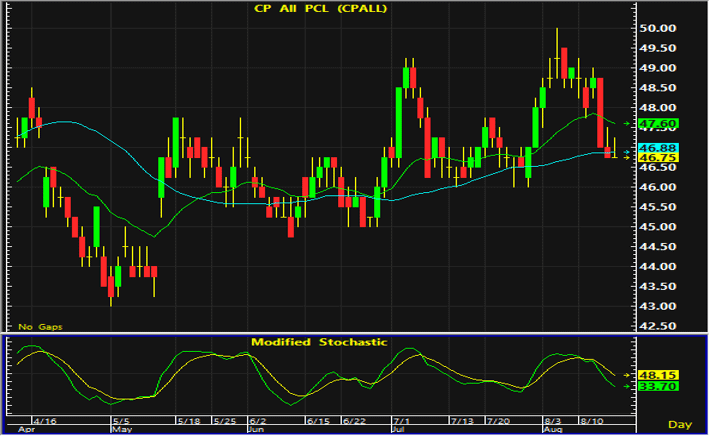Click the green arrow beside 47.60
Screen dimensions: 710x436
click(627, 124)
